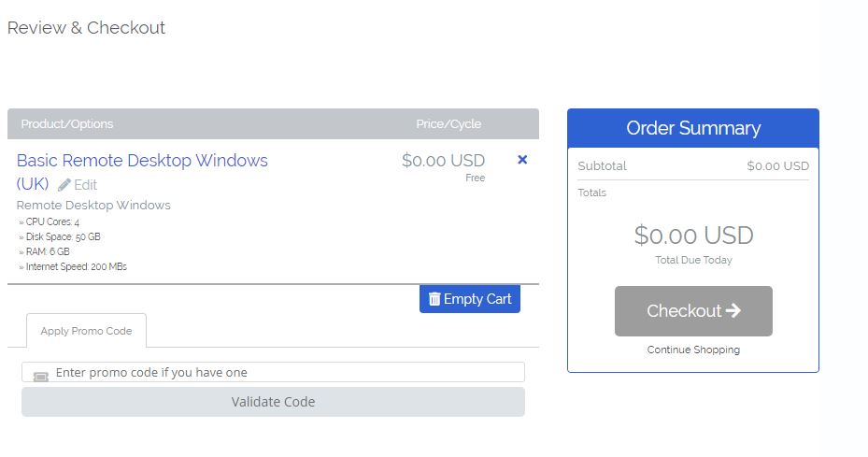Click the ticket icon in promo field
868x457 pixels.
40,374
